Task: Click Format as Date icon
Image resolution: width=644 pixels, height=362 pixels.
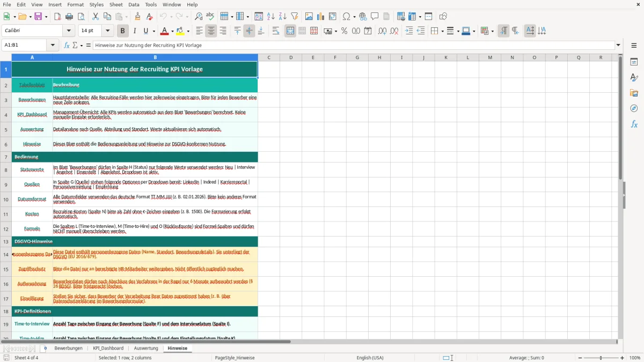Action: coord(368,31)
